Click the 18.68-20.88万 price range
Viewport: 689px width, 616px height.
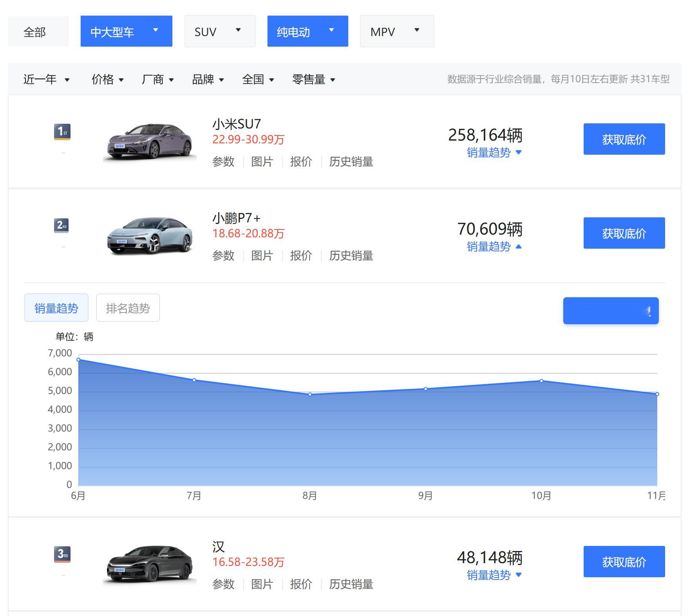(248, 233)
